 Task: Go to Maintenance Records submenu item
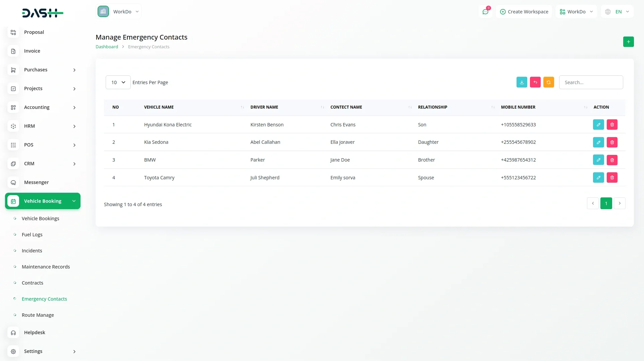(46, 267)
